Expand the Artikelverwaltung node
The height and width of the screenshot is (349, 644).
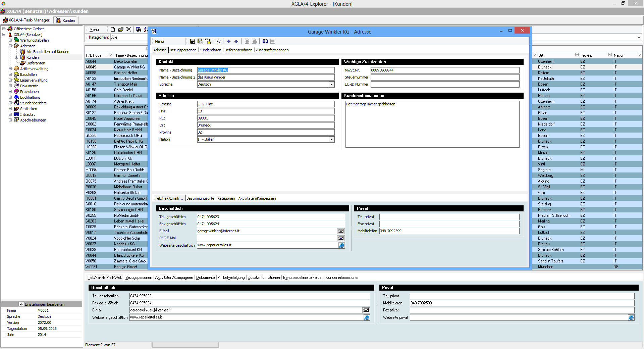(10, 69)
